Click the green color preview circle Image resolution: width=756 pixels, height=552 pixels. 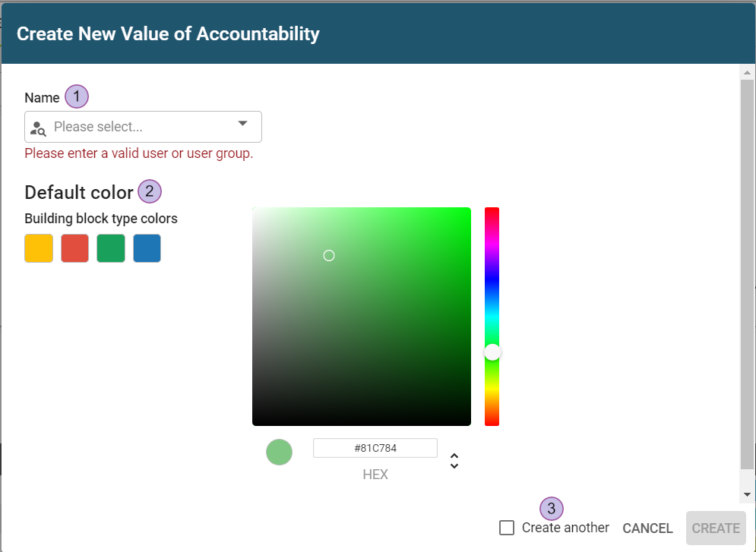coord(279,453)
